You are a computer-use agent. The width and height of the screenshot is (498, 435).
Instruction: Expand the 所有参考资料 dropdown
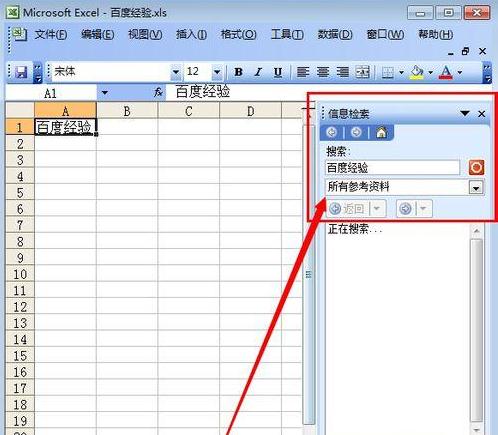476,188
